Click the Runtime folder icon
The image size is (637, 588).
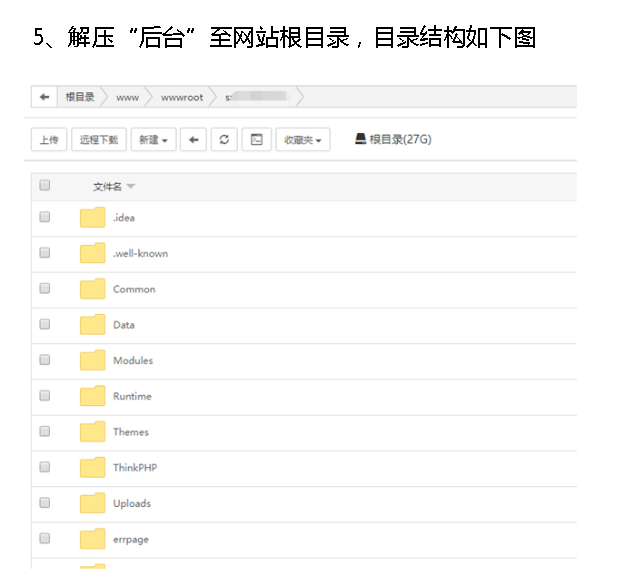(93, 396)
